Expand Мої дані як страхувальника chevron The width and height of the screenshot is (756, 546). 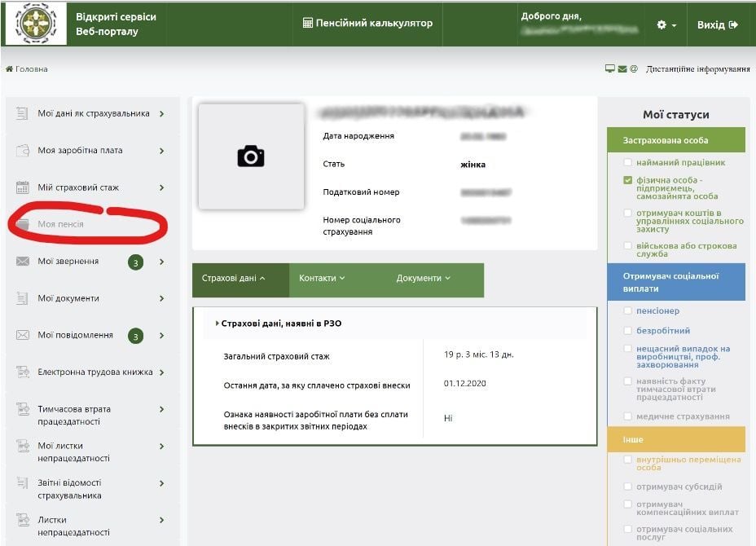point(161,114)
